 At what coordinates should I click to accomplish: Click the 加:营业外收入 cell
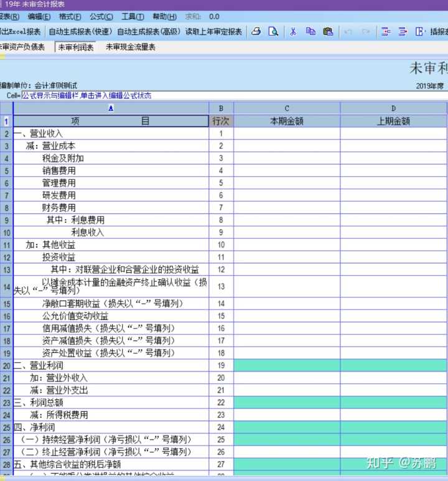click(x=111, y=378)
